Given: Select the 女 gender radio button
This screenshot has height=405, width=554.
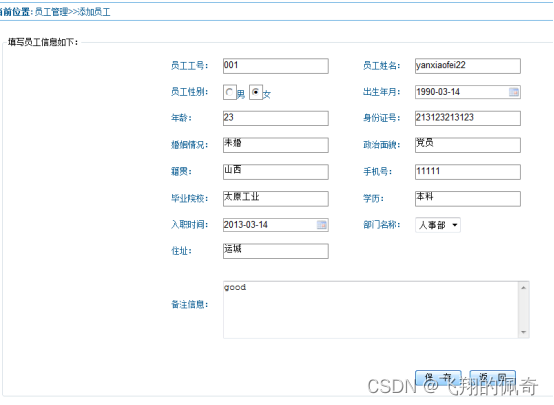Looking at the screenshot, I should coord(256,92).
